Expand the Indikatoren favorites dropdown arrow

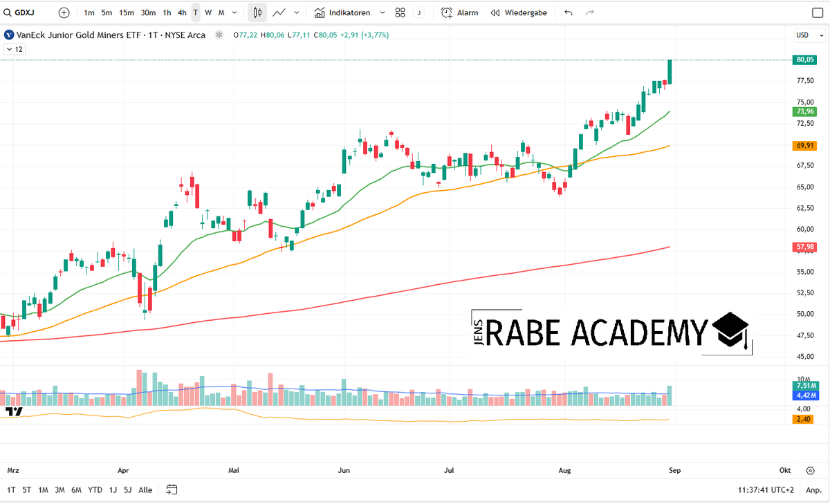382,12
